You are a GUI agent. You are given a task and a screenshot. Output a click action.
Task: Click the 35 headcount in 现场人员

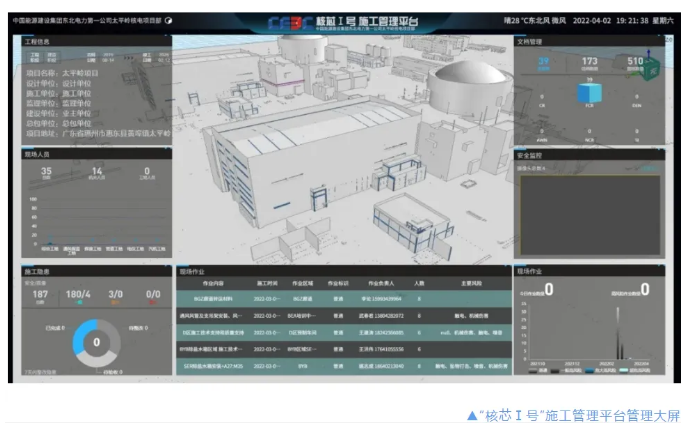[x=46, y=172]
